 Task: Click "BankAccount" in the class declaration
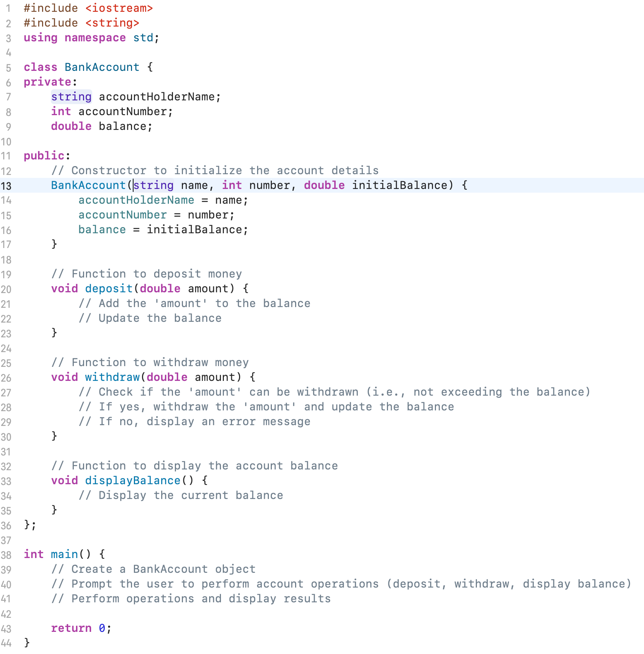102,67
